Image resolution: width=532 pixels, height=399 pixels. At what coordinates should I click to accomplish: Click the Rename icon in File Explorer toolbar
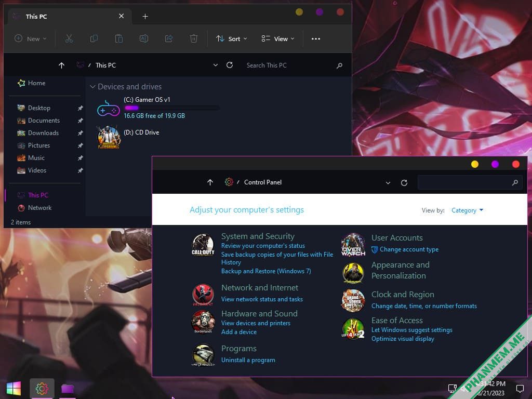point(144,38)
